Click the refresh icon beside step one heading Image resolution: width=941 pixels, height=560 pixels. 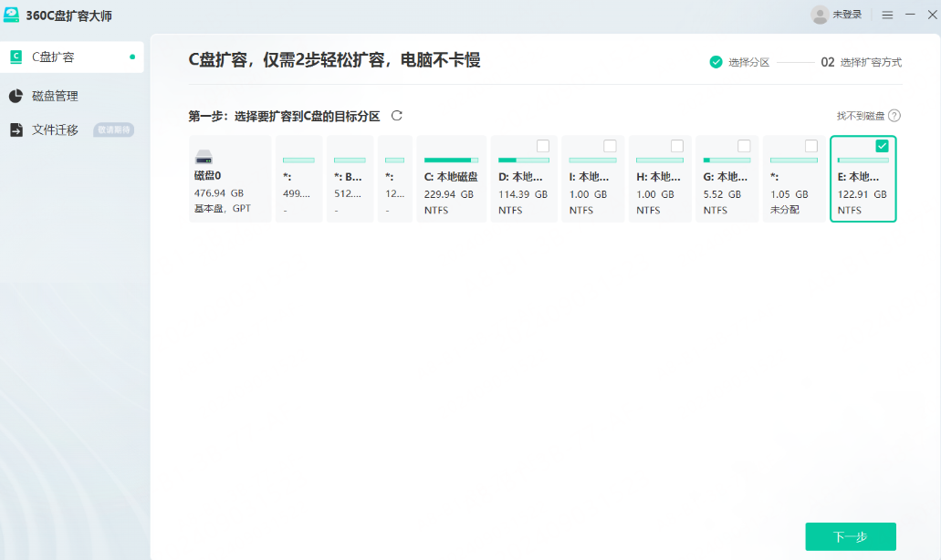point(396,116)
